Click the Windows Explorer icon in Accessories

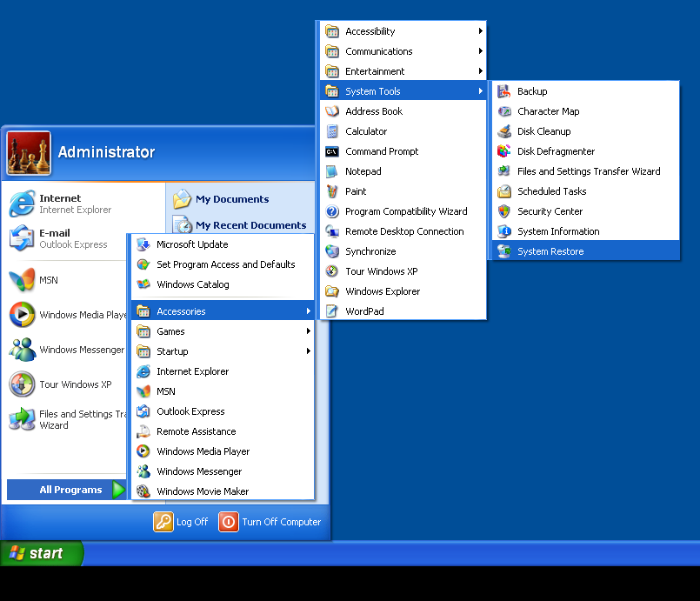[x=332, y=291]
